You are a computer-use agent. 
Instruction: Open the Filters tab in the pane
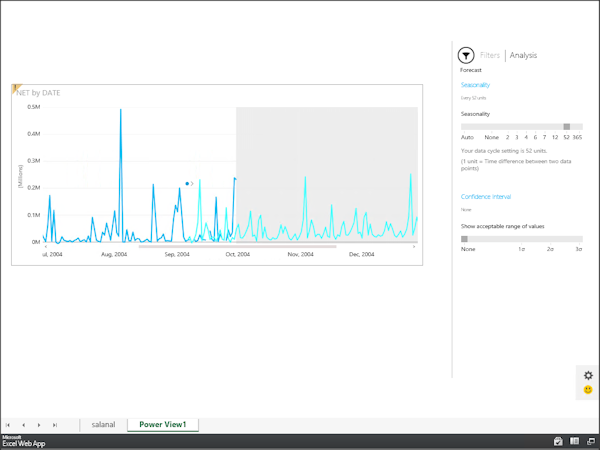click(x=490, y=56)
